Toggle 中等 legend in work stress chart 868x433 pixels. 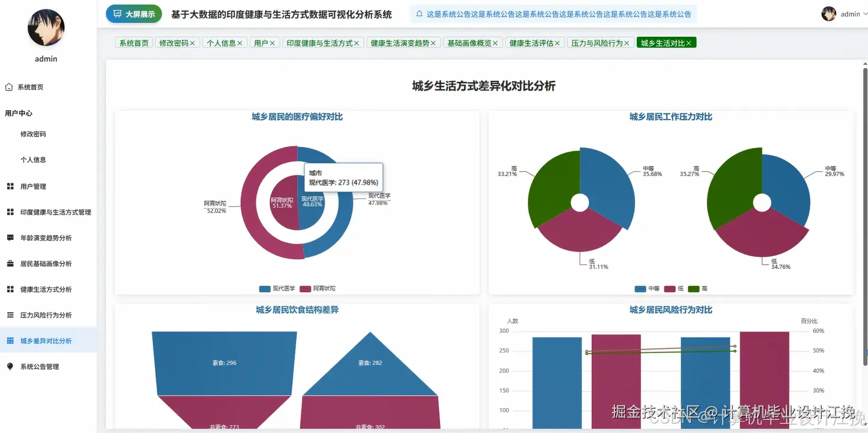[x=647, y=289]
